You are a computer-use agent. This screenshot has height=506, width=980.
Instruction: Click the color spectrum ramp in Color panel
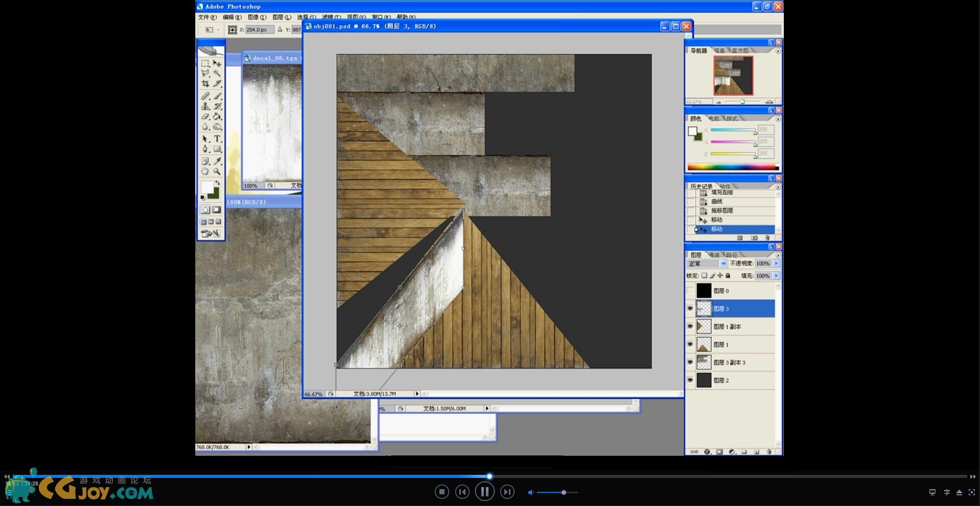(x=733, y=166)
